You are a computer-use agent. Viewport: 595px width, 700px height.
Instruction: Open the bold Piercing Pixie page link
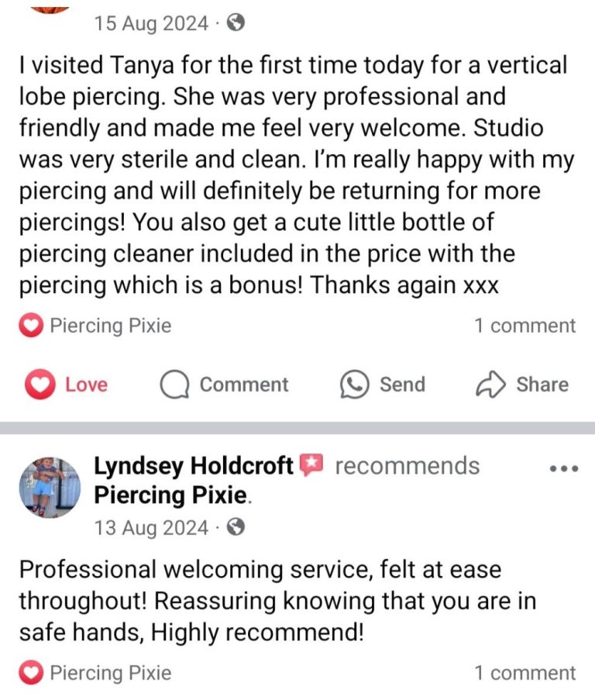click(x=172, y=495)
